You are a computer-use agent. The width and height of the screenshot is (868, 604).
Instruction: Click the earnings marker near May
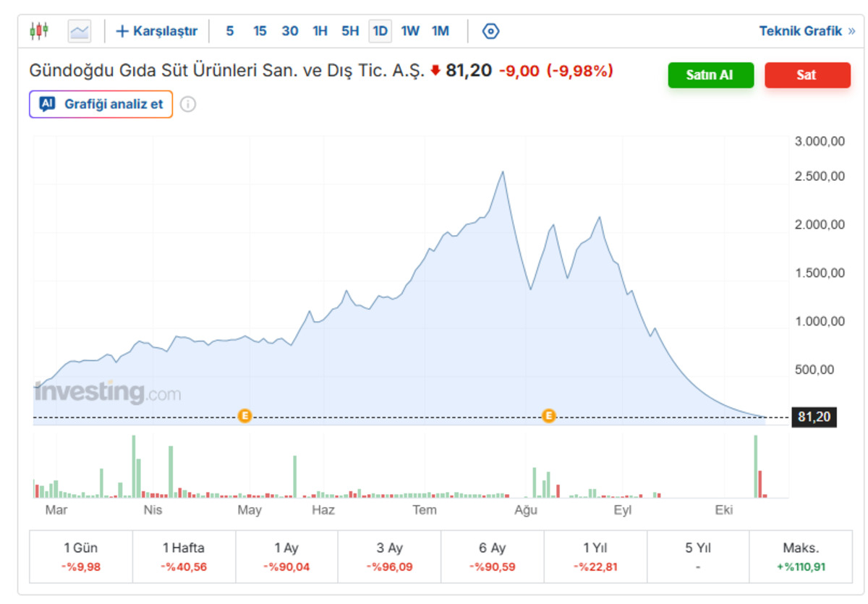(244, 416)
